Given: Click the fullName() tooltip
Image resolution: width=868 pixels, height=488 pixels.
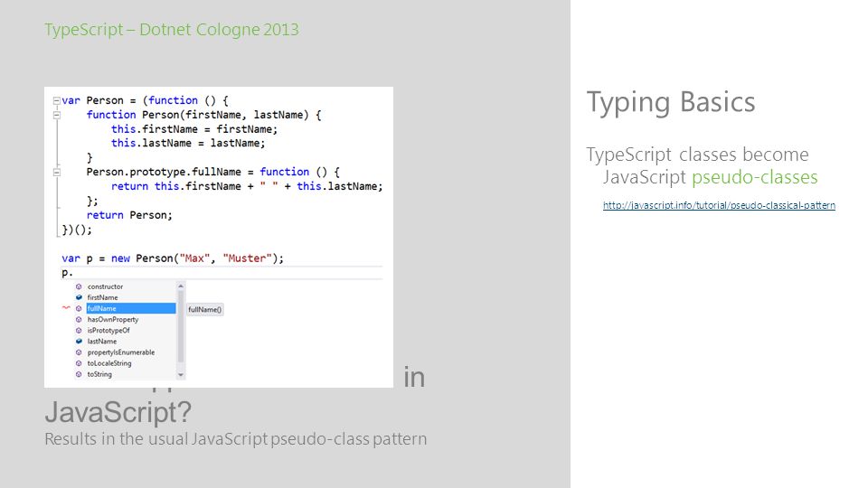Looking at the screenshot, I should 205,310.
